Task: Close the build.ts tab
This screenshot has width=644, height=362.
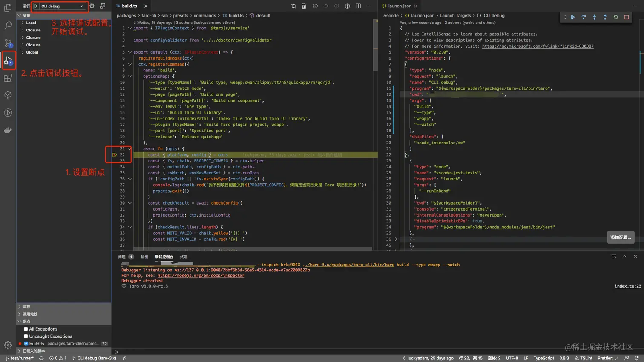Action: click(146, 6)
